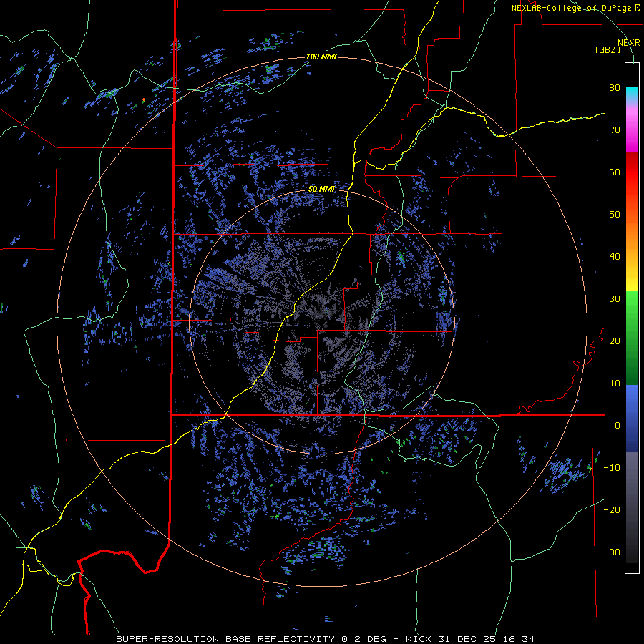
Task: Click the 0 dBZ scale value
Action: (618, 426)
